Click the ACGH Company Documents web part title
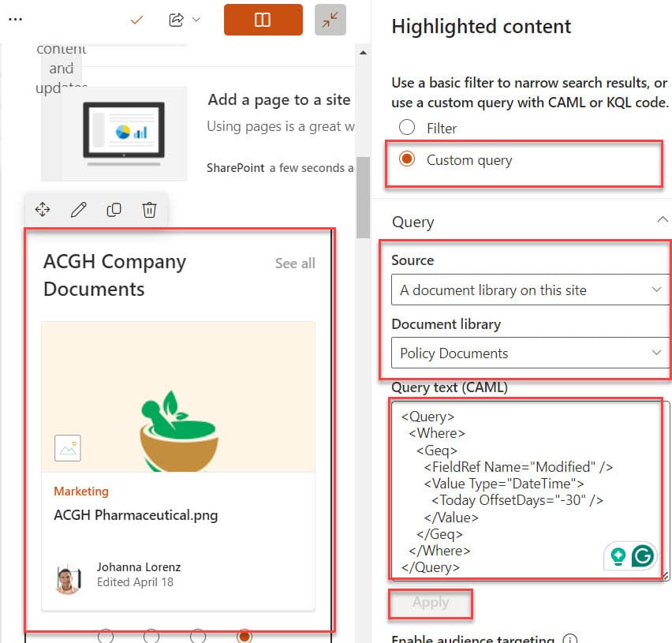This screenshot has width=672, height=643. click(115, 275)
